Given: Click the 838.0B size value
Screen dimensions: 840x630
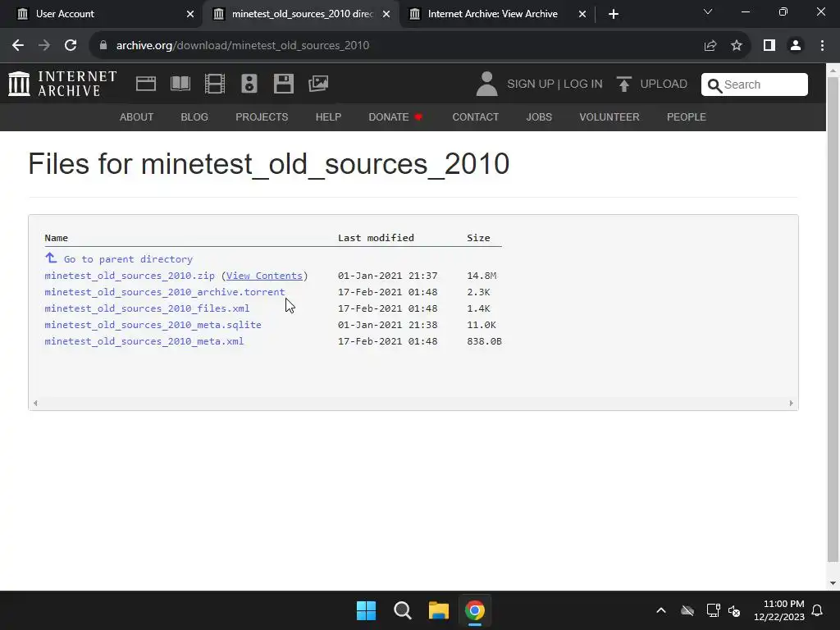Looking at the screenshot, I should (x=484, y=341).
